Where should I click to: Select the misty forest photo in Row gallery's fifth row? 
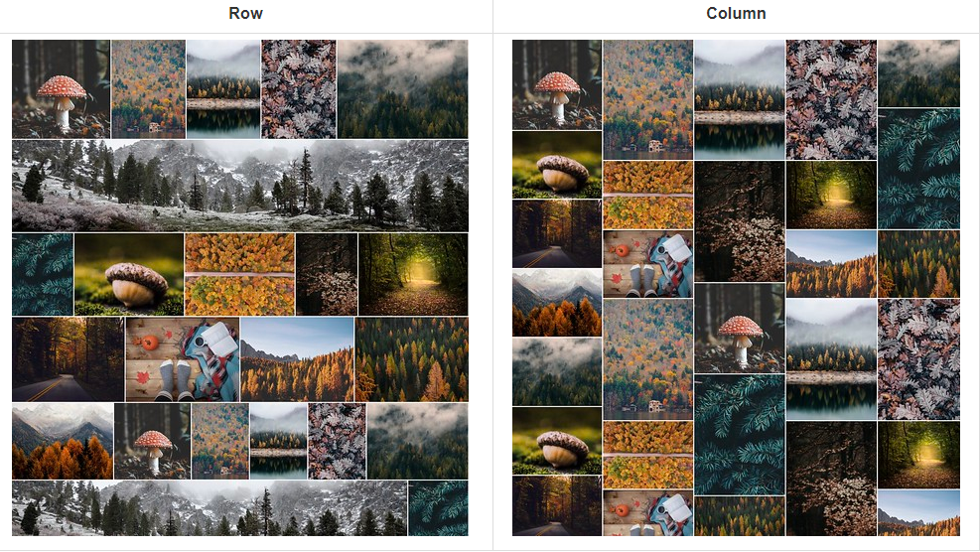(417, 442)
